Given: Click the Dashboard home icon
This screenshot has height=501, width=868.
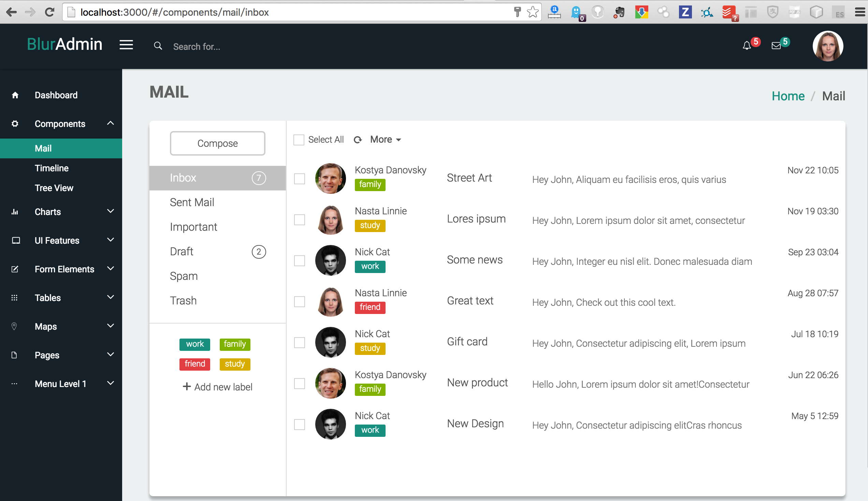Looking at the screenshot, I should [15, 95].
